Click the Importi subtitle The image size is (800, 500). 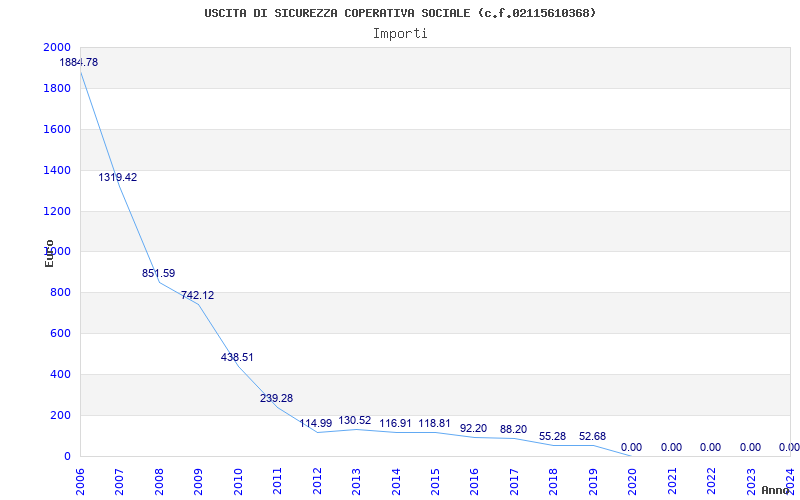pyautogui.click(x=400, y=34)
